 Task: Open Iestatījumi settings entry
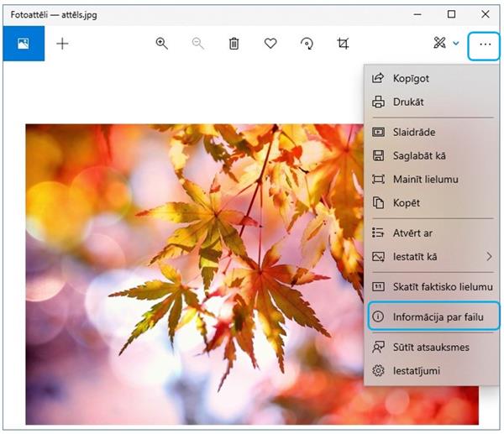[x=432, y=371]
